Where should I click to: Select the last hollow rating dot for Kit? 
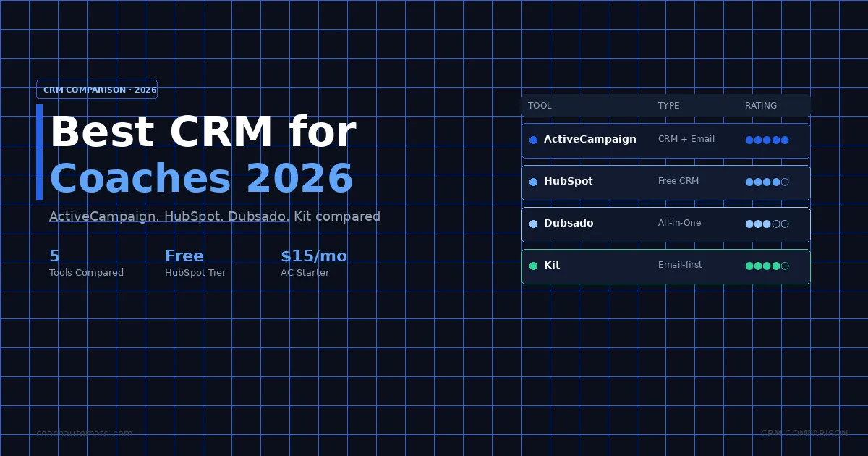click(x=785, y=266)
